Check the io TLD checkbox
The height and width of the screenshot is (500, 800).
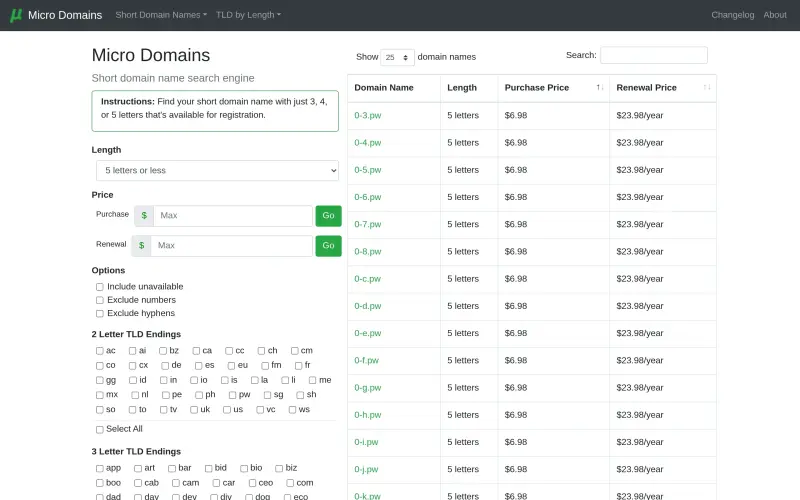tap(194, 381)
